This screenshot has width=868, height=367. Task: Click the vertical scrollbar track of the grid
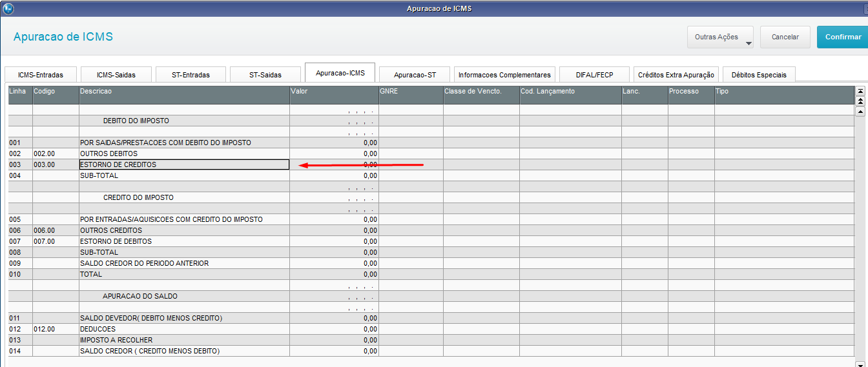coord(860,239)
